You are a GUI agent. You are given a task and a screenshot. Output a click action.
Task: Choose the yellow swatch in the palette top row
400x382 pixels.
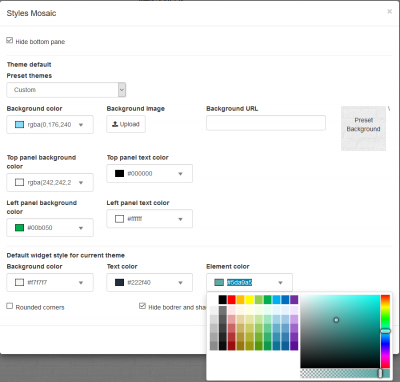point(250,299)
